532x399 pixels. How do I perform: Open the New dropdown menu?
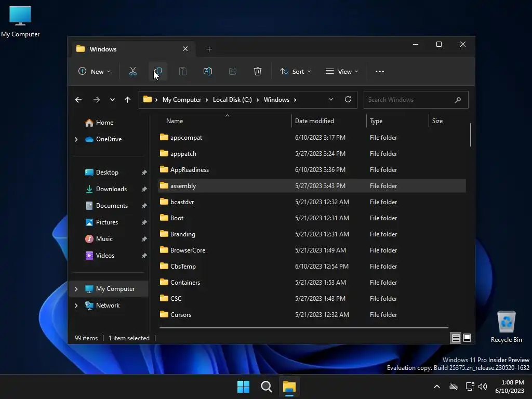tap(95, 72)
